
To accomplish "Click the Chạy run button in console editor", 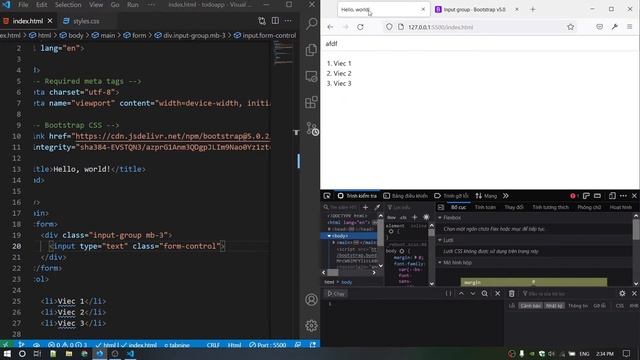I will tap(336, 293).
